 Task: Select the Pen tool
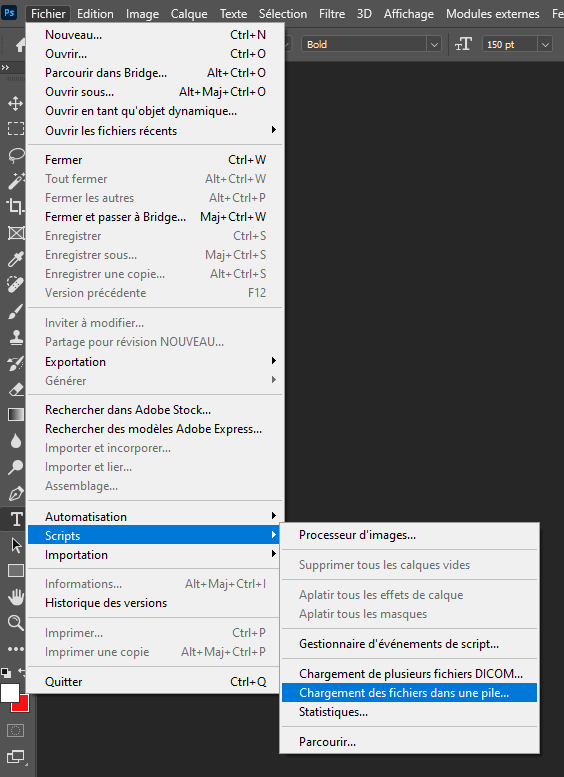[15, 493]
